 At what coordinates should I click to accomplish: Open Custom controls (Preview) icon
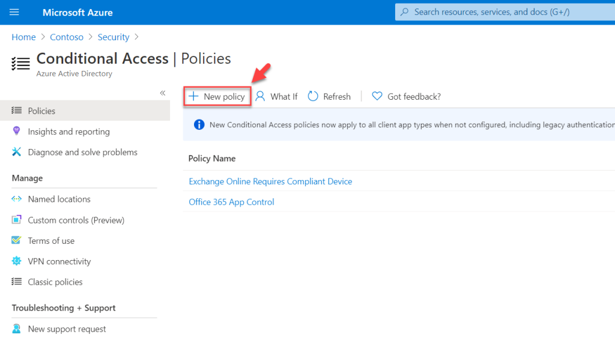coord(16,220)
